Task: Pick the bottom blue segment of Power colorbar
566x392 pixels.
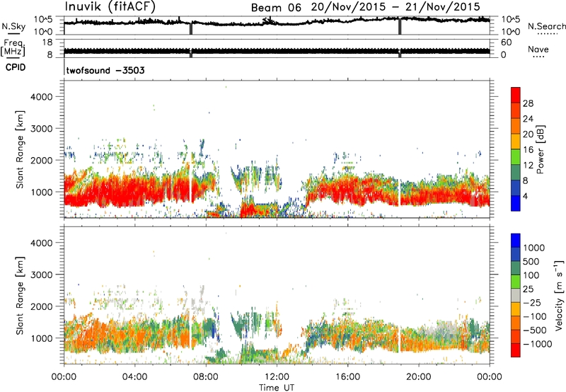Action: tap(516, 203)
